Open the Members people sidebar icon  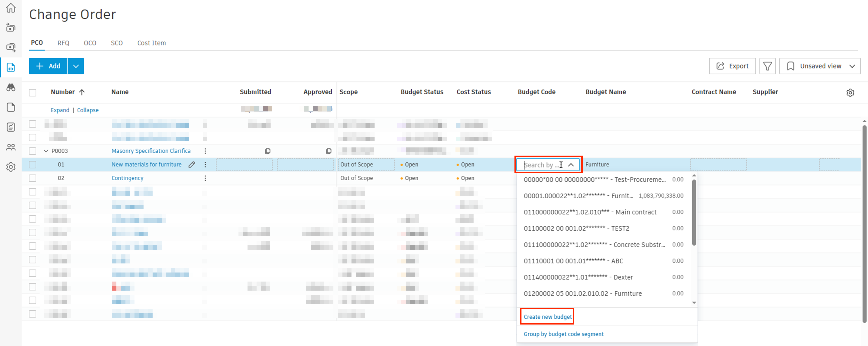tap(11, 147)
